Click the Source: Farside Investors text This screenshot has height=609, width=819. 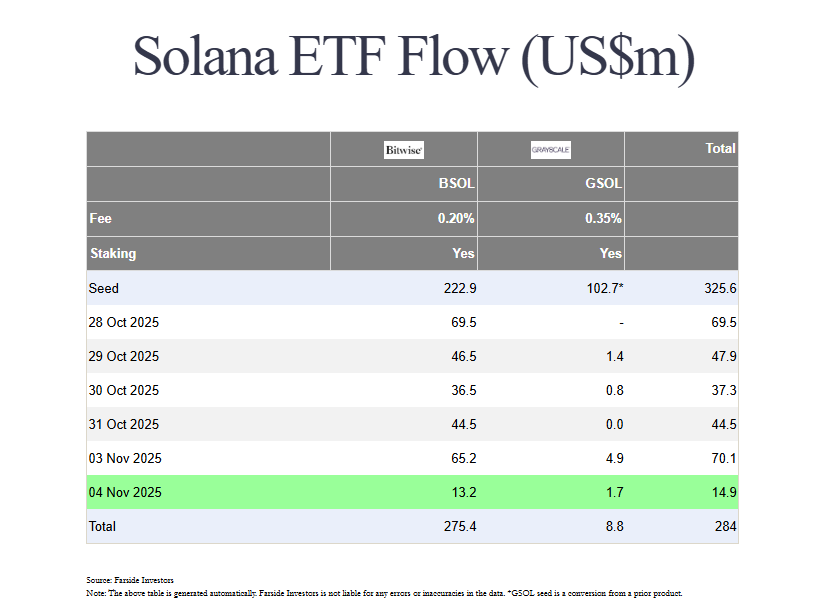click(x=130, y=580)
